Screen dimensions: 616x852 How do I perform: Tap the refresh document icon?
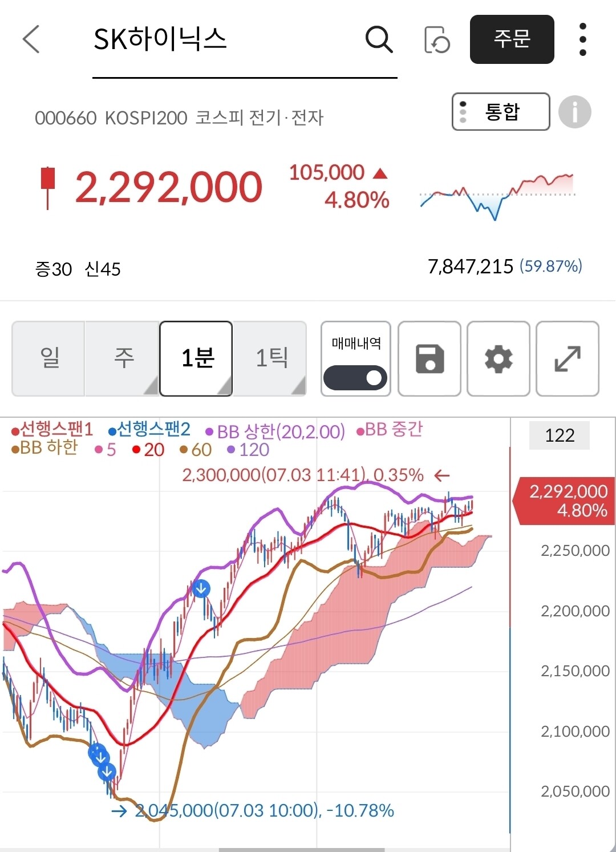[x=437, y=39]
